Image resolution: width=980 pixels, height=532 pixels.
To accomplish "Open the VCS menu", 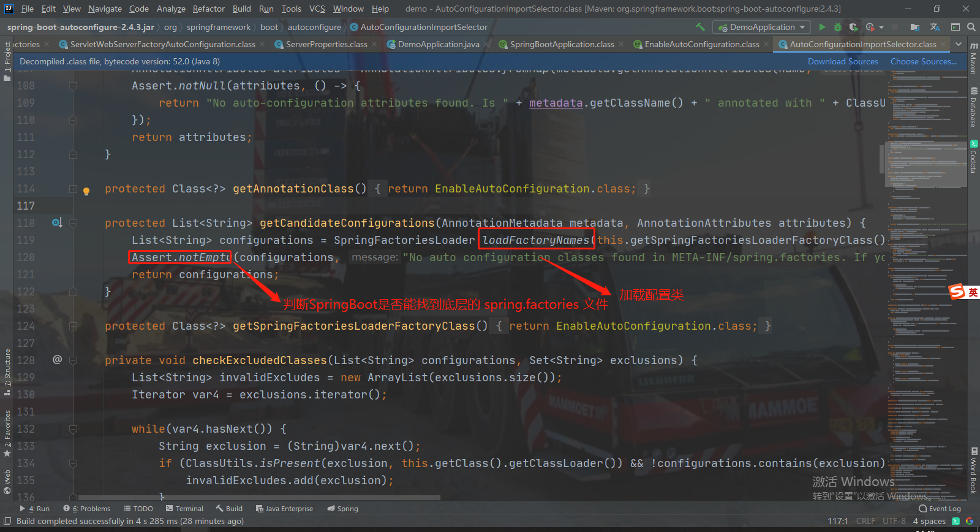I will coord(317,9).
